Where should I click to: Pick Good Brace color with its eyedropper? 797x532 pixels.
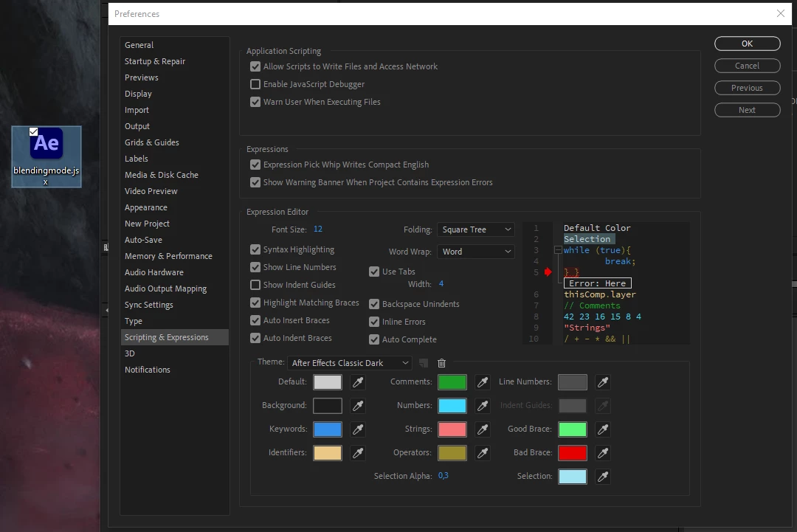coord(603,429)
